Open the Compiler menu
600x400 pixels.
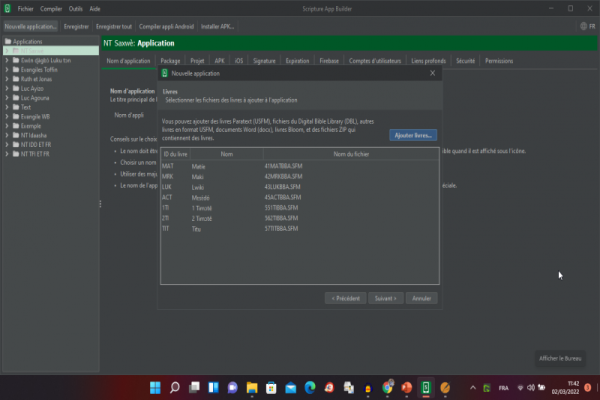(49, 7)
